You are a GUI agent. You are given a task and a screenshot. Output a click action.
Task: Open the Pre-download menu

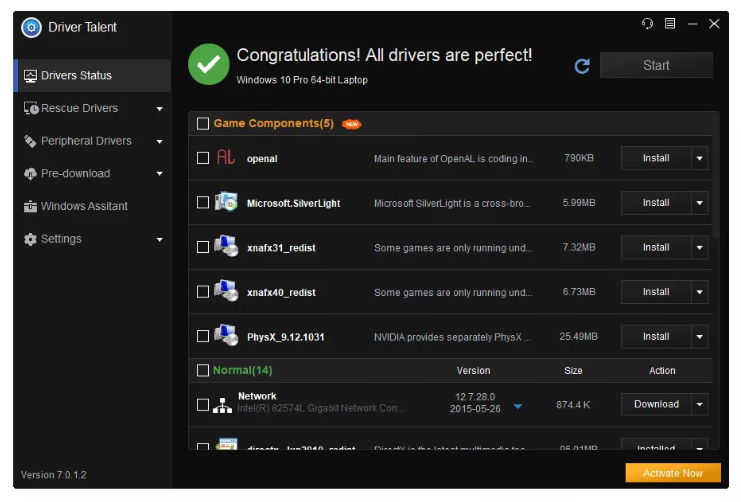93,173
